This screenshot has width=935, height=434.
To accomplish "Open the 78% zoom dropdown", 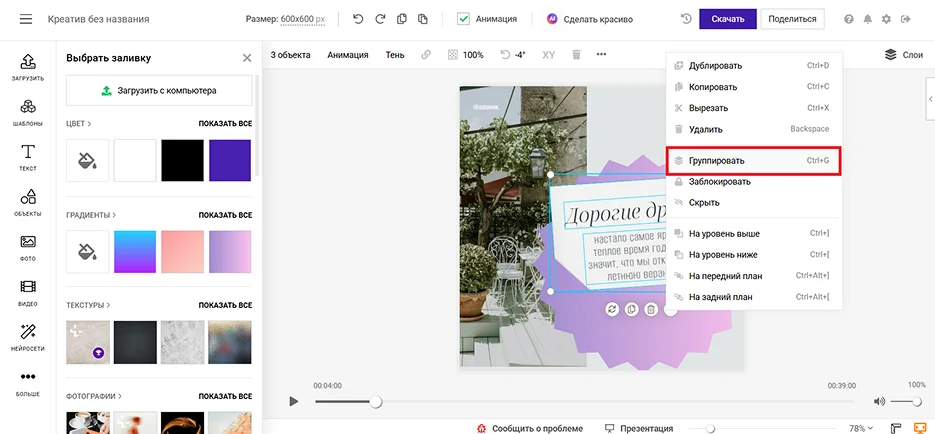I will pos(860,427).
